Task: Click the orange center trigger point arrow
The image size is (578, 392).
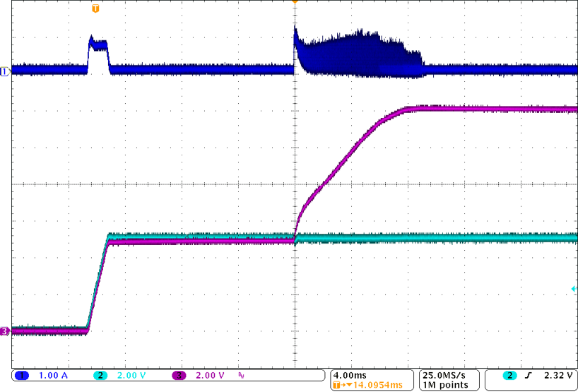Action: click(295, 3)
